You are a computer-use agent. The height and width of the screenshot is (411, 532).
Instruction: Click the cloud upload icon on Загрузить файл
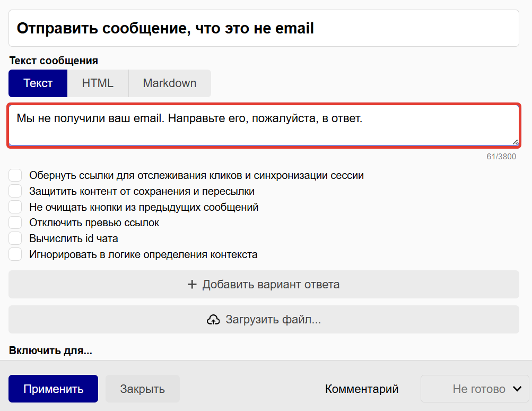tap(214, 320)
